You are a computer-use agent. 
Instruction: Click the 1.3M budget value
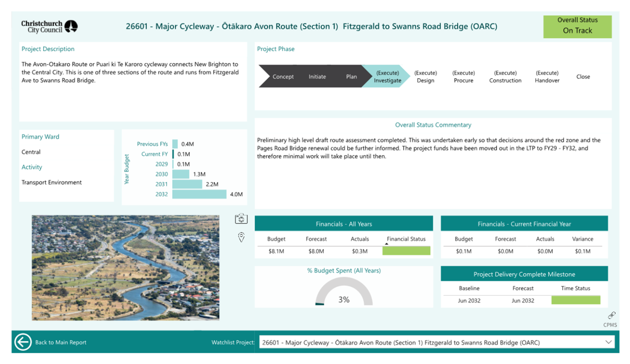coord(199,174)
